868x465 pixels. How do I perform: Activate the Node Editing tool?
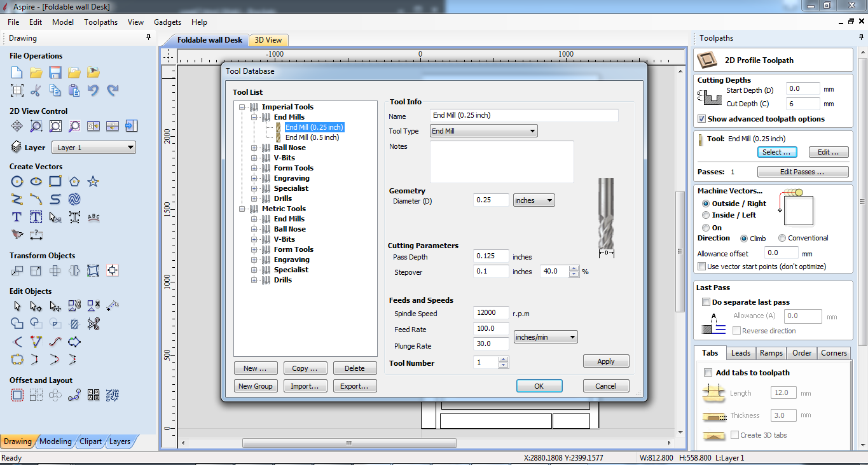(36, 306)
